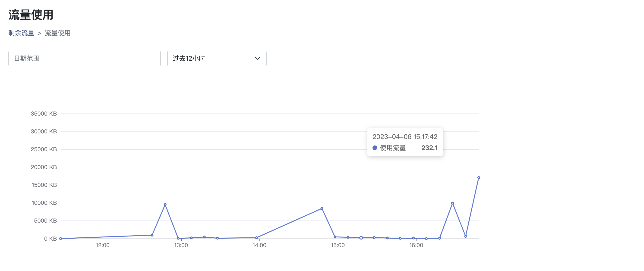Image resolution: width=644 pixels, height=271 pixels.
Task: Click the data point just after 15:00
Action: (348, 237)
